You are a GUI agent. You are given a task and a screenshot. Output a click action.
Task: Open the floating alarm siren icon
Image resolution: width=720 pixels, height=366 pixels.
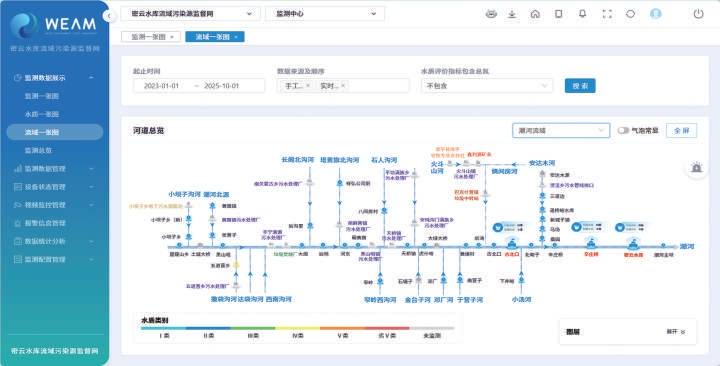697,168
